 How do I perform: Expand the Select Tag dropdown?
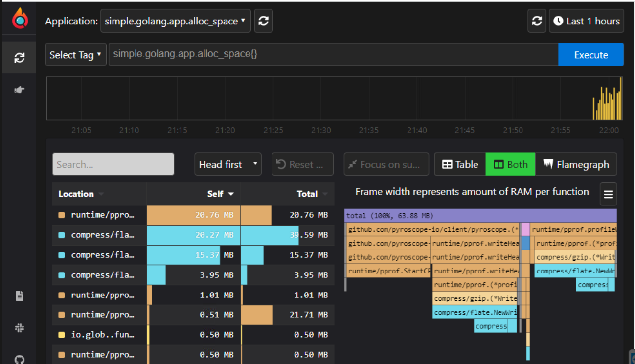[x=76, y=55]
